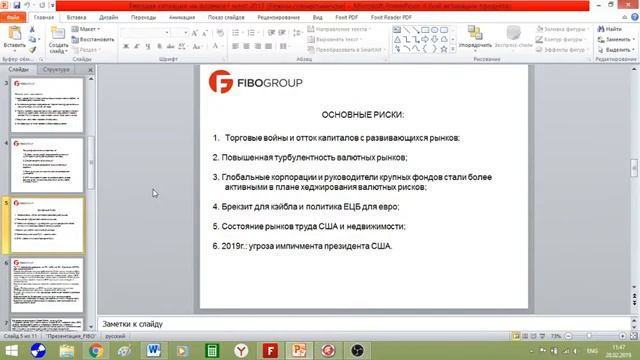Viewport: 640px width, 360px height.
Task: Select slide 6 thumbnail
Action: click(x=47, y=285)
